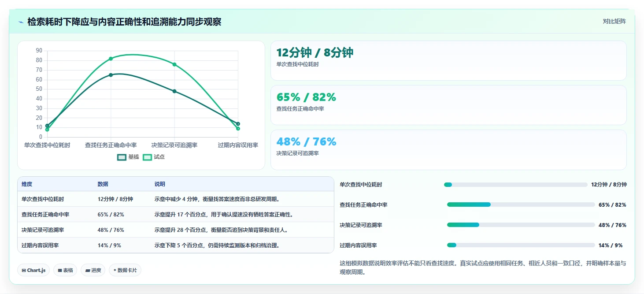644x294 pixels.
Task: Click the 基线 data point at 查找任务正确命中率
Action: click(111, 75)
